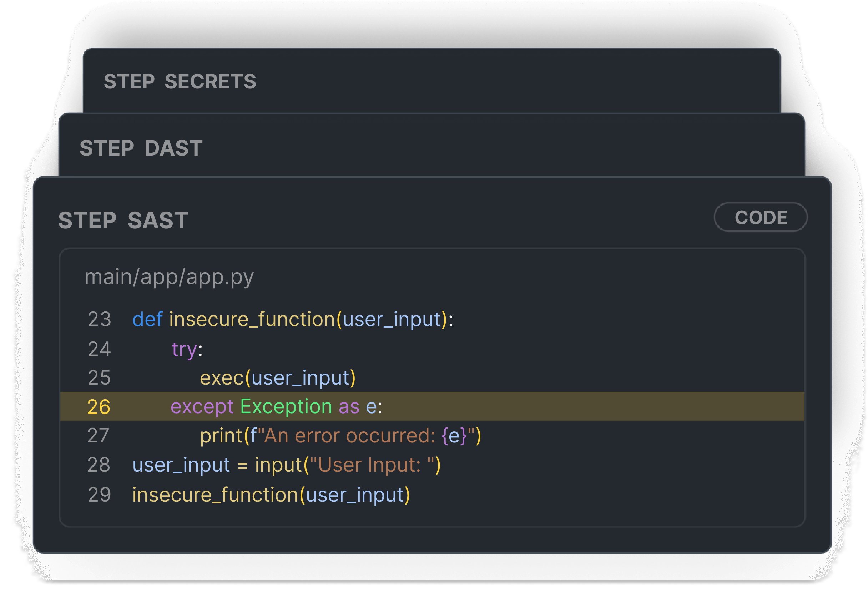Click the exec(user_input) call
Image resolution: width=868 pixels, height=598 pixels.
(x=277, y=378)
